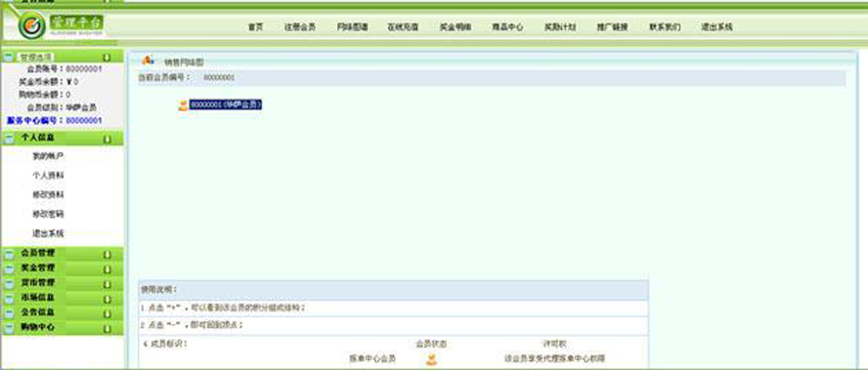Click the 会员账号 value in the sidebar
Image resolution: width=868 pixels, height=370 pixels.
pos(84,69)
